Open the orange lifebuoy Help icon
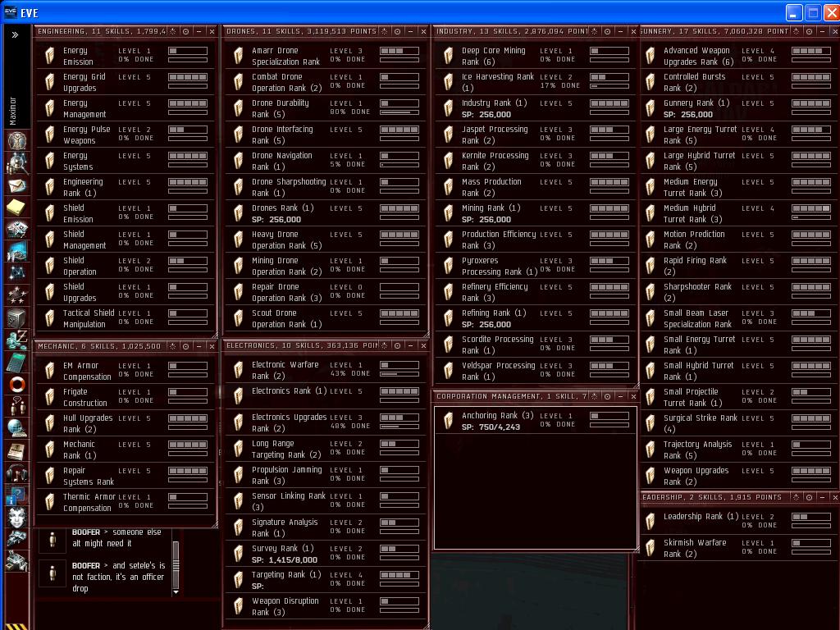The height and width of the screenshot is (630, 840). click(17, 385)
